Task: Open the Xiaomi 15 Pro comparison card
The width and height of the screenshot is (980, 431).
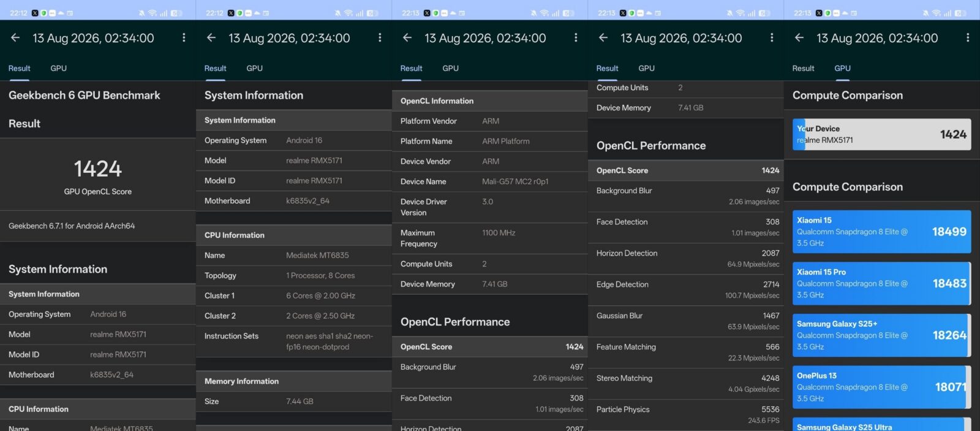Action: pos(882,283)
